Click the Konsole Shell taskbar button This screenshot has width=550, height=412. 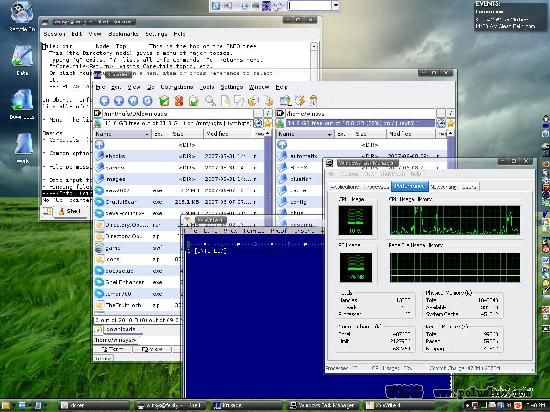point(170,405)
